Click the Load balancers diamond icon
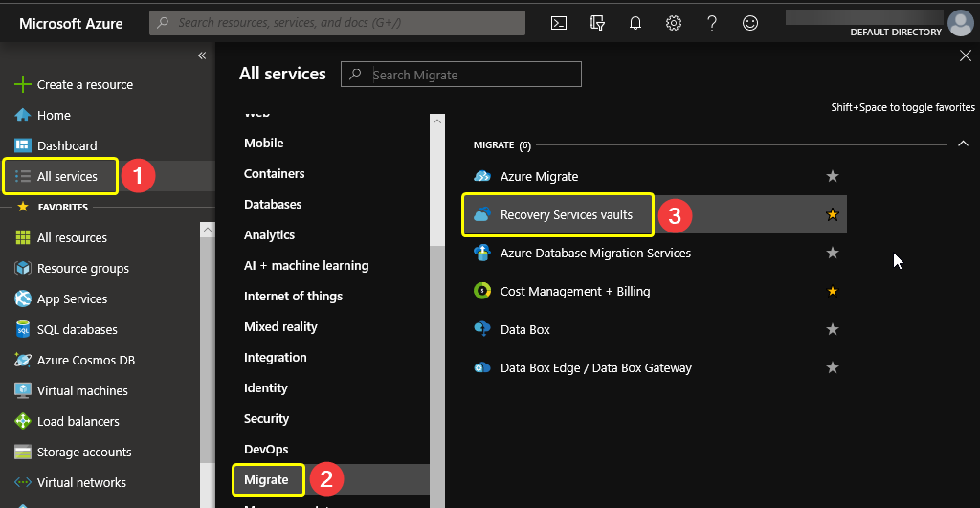 [x=23, y=421]
